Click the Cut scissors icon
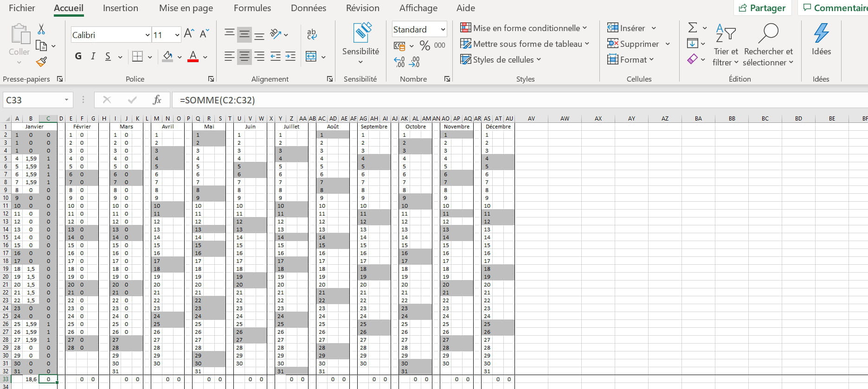Screen dimensions: 868x389 (x=41, y=30)
